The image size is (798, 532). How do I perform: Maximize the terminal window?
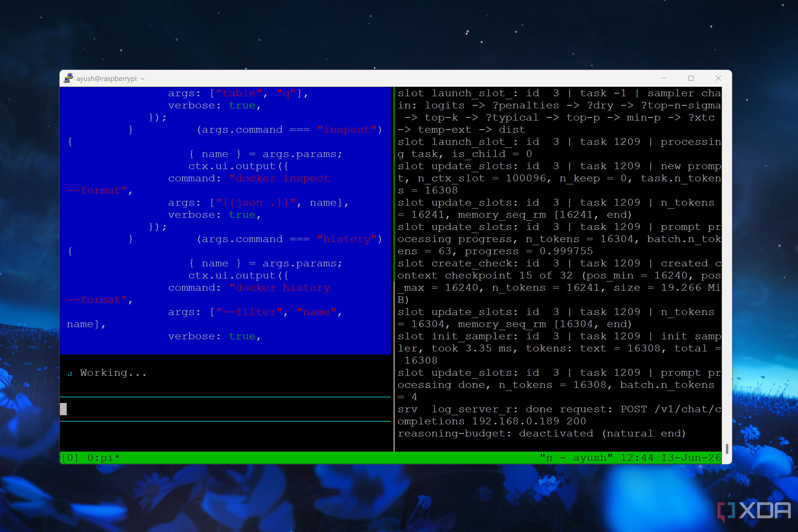691,78
